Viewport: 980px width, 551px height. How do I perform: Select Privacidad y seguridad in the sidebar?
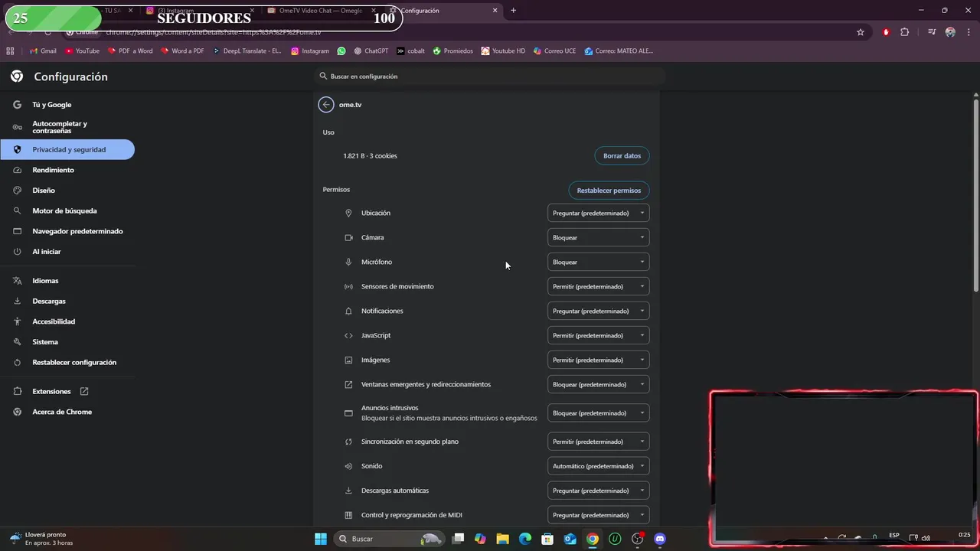[x=67, y=150]
